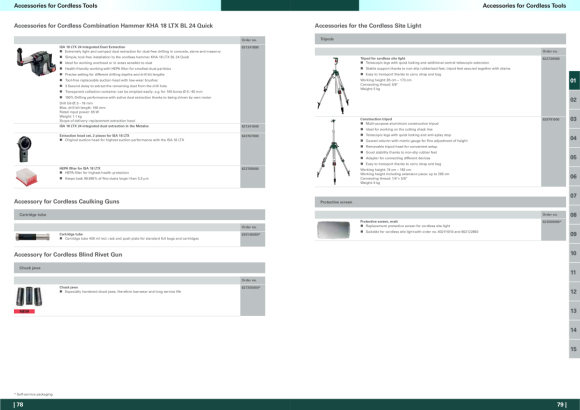Screen dimensions: 580x410
Task: Click the matt protective screen image
Action: point(333,230)
